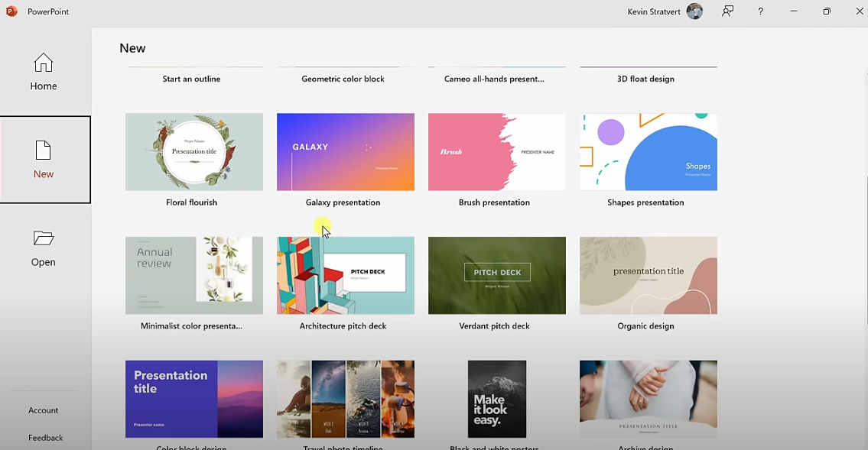
Task: Open the Home icon in sidebar
Action: (43, 63)
